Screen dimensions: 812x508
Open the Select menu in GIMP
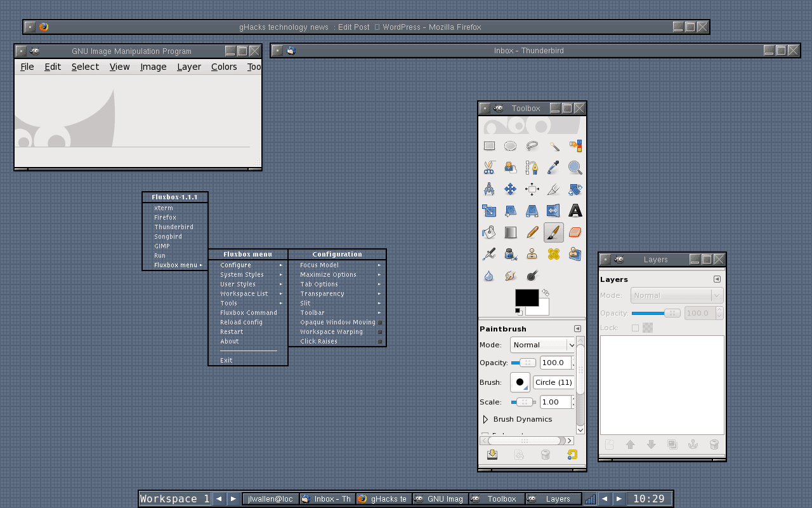(x=85, y=67)
